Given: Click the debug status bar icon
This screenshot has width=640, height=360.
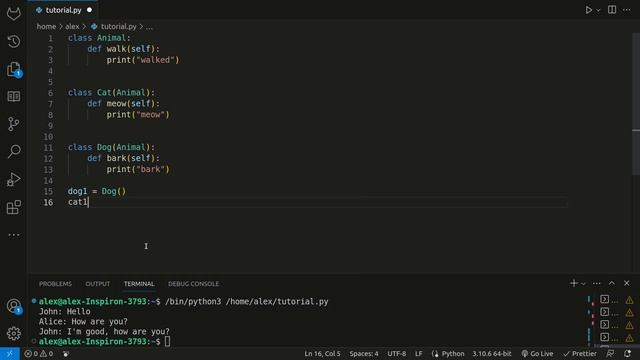Looking at the screenshot, I should pos(66,354).
